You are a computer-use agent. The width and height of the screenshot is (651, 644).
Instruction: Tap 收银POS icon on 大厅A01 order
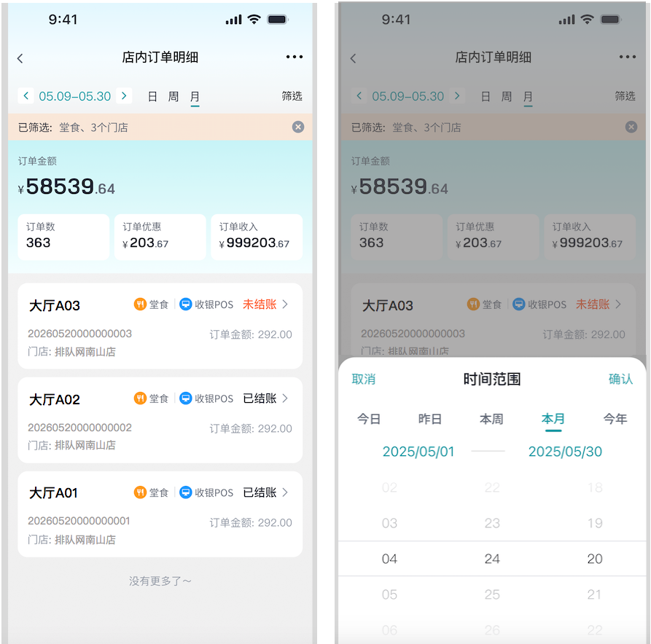click(x=186, y=492)
